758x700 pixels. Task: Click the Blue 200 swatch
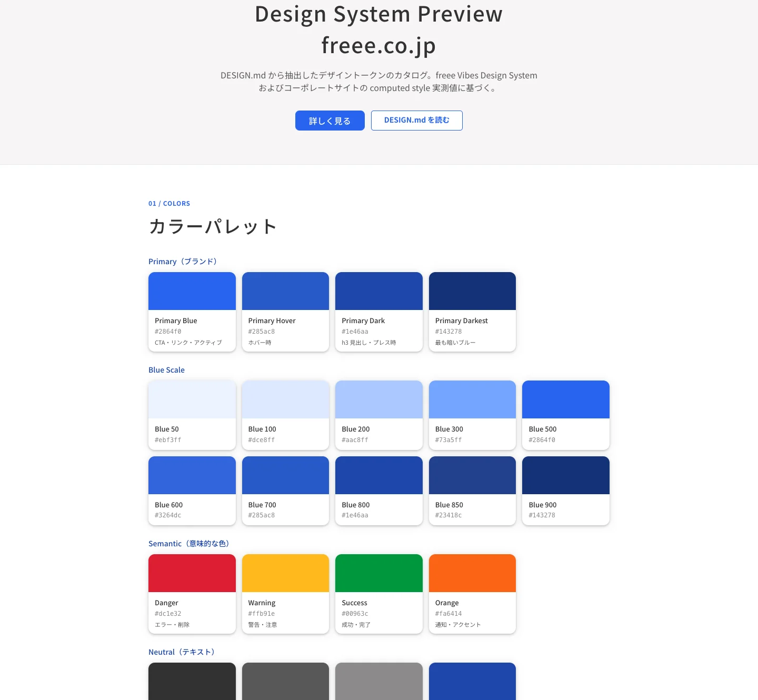pos(379,415)
